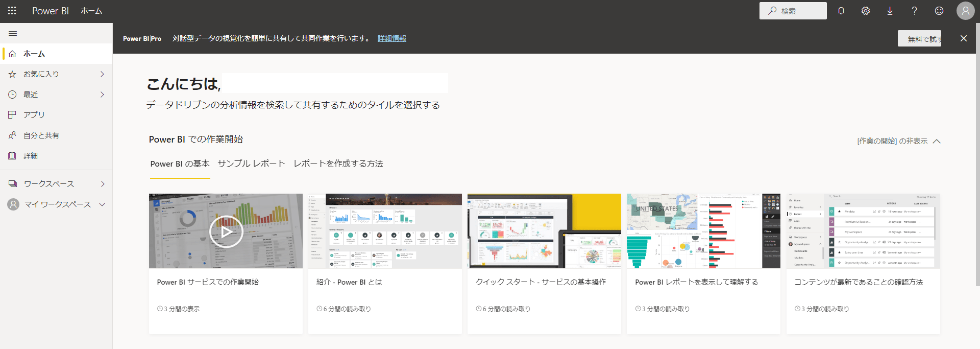Open Power BI レポートを表示して理解する article
The image size is (980, 349).
697,282
